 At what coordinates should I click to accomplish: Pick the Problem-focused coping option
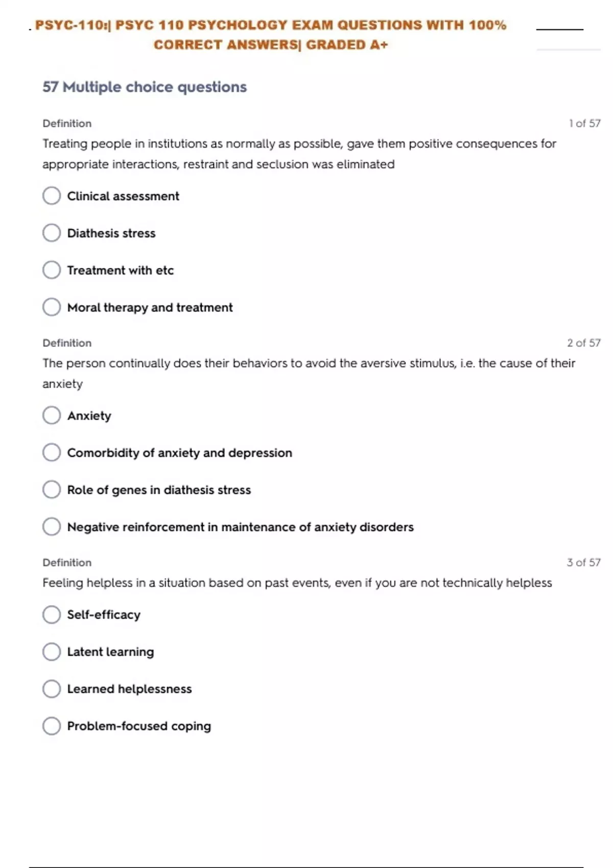(52, 726)
